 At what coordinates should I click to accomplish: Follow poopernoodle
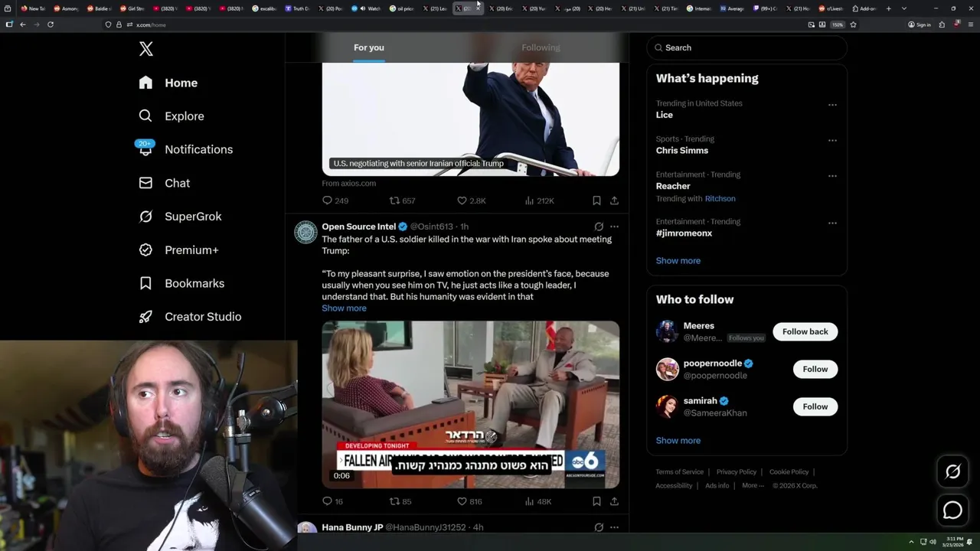point(815,369)
